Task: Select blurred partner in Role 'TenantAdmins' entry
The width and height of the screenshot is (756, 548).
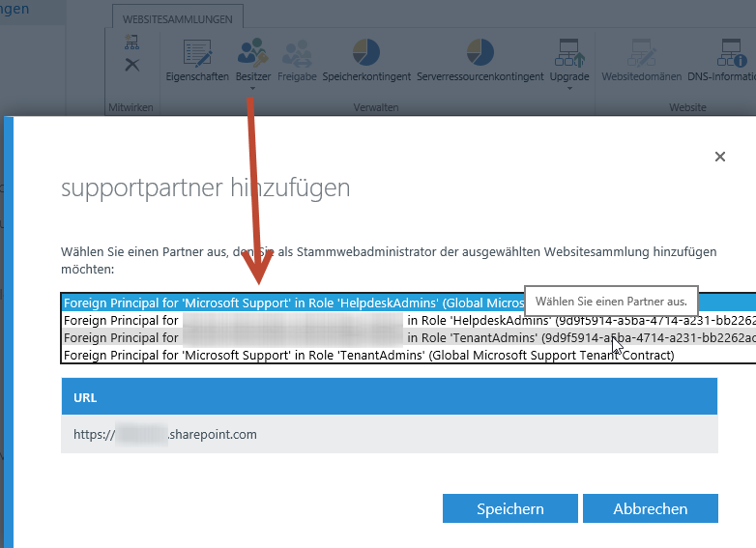Action: [x=409, y=337]
